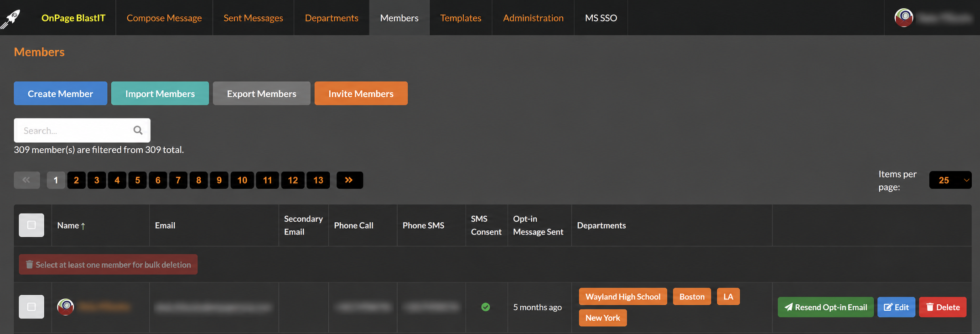
Task: Click the search magnifier icon
Action: (138, 130)
